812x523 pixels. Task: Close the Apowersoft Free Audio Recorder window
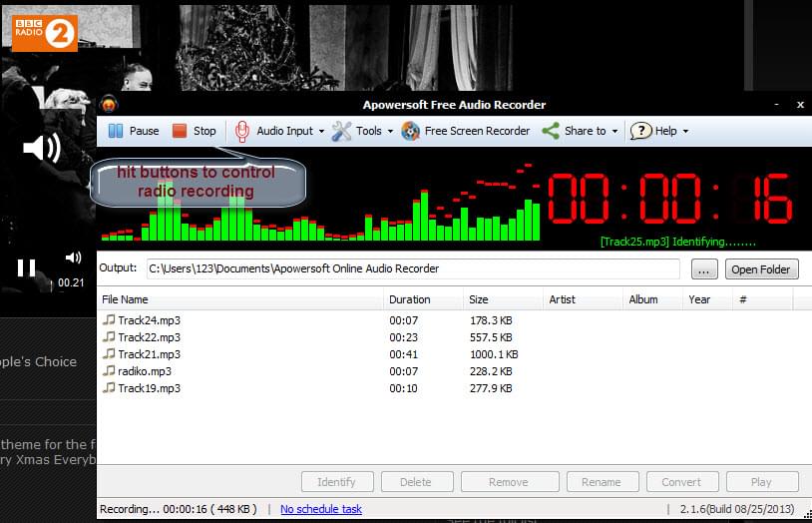800,104
